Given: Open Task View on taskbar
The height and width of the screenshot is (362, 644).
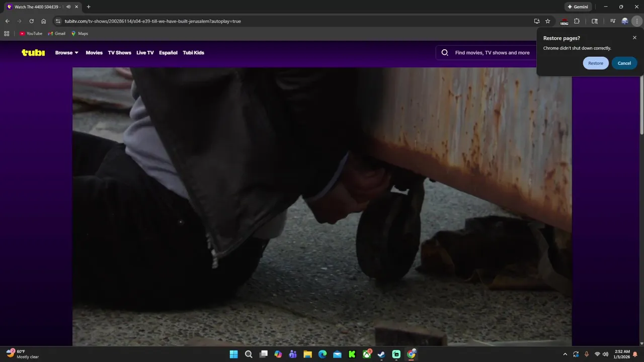Looking at the screenshot, I should click(x=263, y=354).
